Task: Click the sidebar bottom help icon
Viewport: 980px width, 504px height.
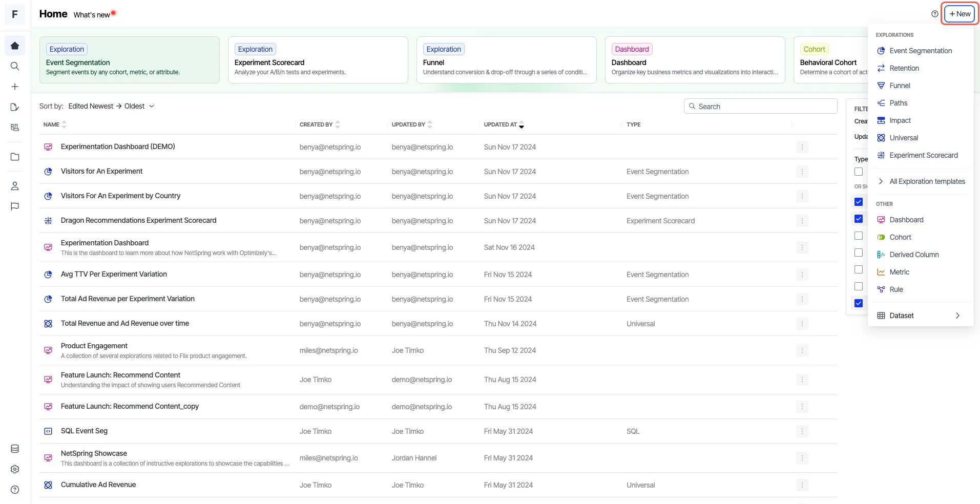Action: click(15, 490)
